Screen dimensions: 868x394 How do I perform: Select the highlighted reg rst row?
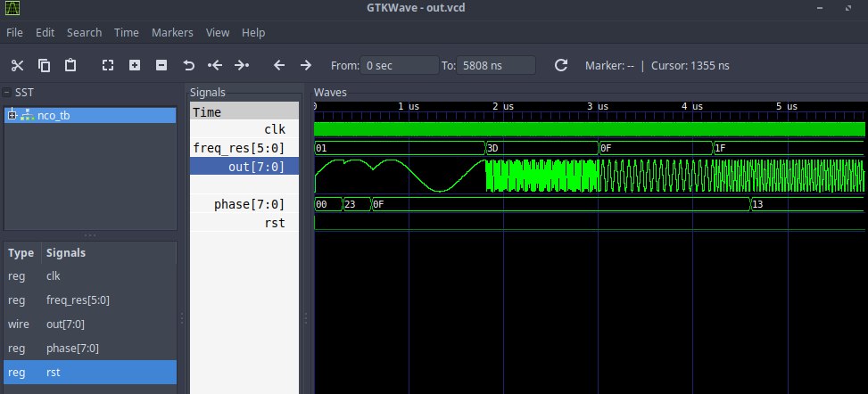[x=90, y=373]
